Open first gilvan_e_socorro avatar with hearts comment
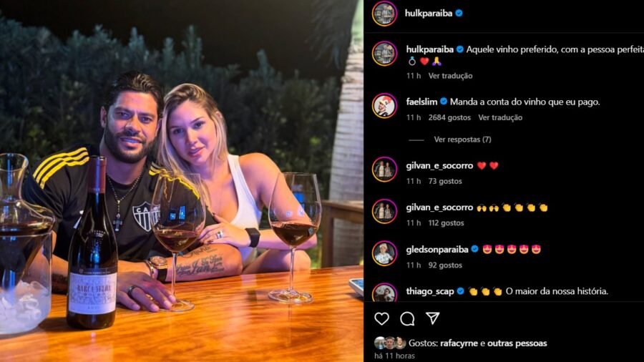This screenshot has height=362, width=644. click(384, 169)
